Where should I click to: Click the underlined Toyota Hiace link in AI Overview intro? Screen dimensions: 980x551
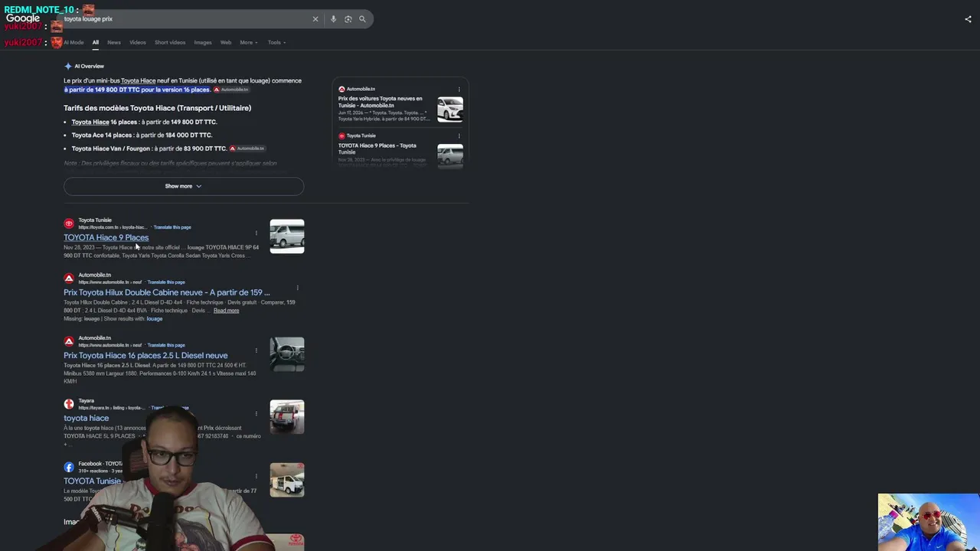pyautogui.click(x=138, y=80)
